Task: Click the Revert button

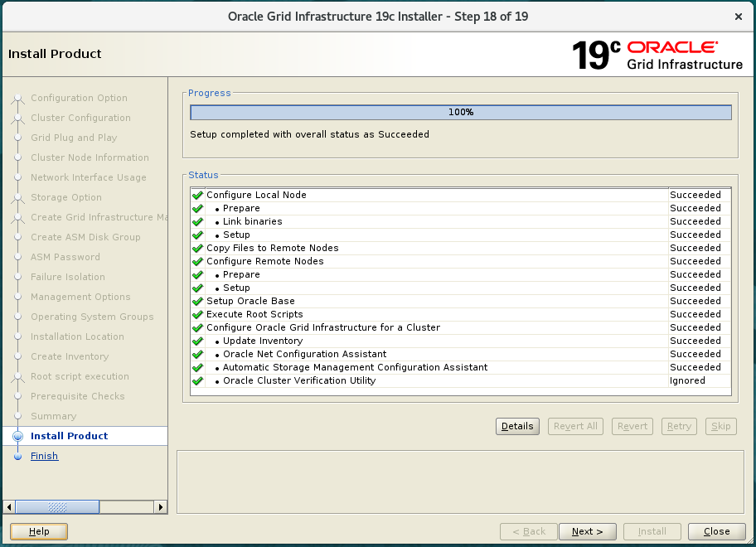Action: point(632,427)
